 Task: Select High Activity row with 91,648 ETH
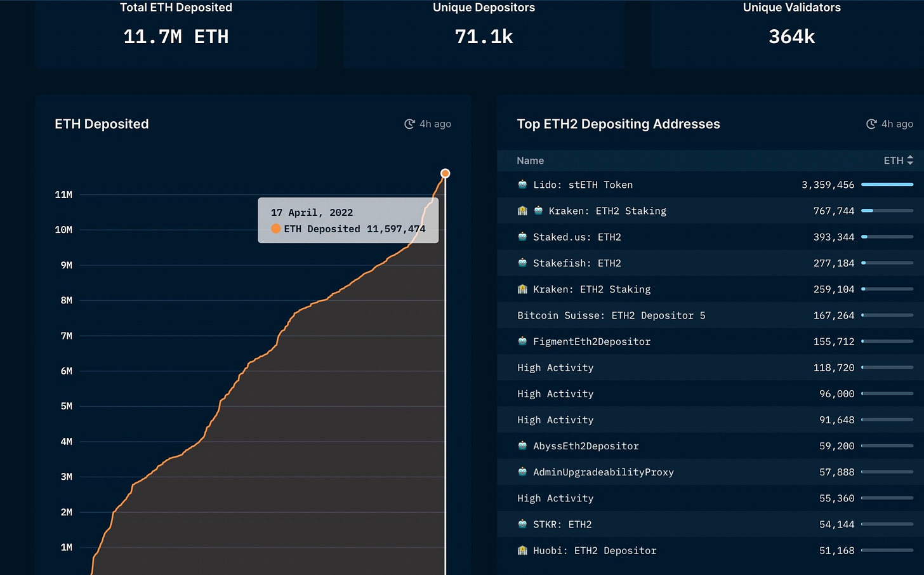[555, 420]
